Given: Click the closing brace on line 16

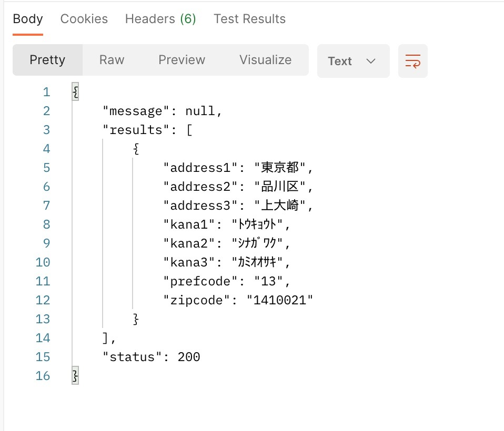Looking at the screenshot, I should (x=75, y=376).
